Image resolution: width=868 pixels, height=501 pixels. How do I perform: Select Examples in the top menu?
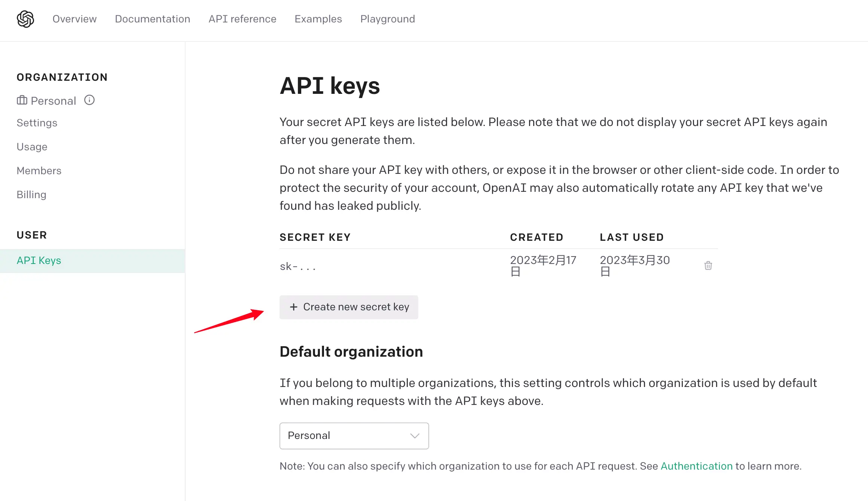coord(318,19)
